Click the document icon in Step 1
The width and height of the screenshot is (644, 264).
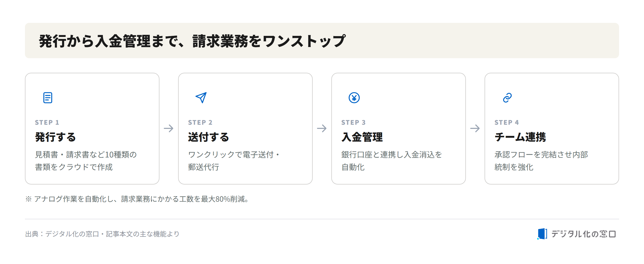(x=48, y=98)
